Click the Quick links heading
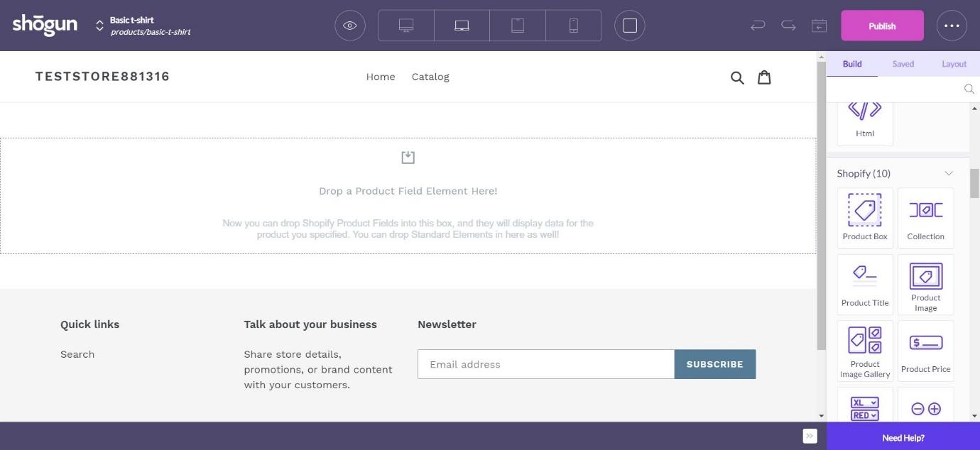The height and width of the screenshot is (450, 980). click(x=89, y=324)
